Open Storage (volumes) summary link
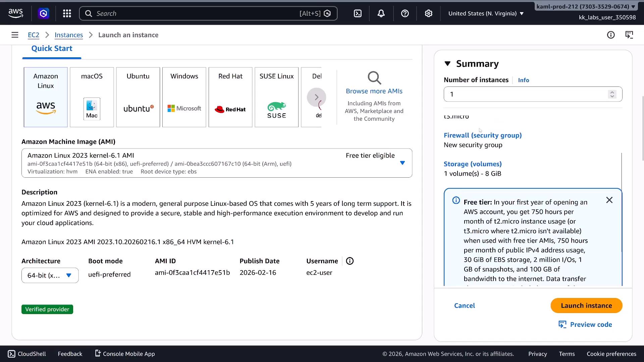This screenshot has width=644, height=362. [473, 164]
